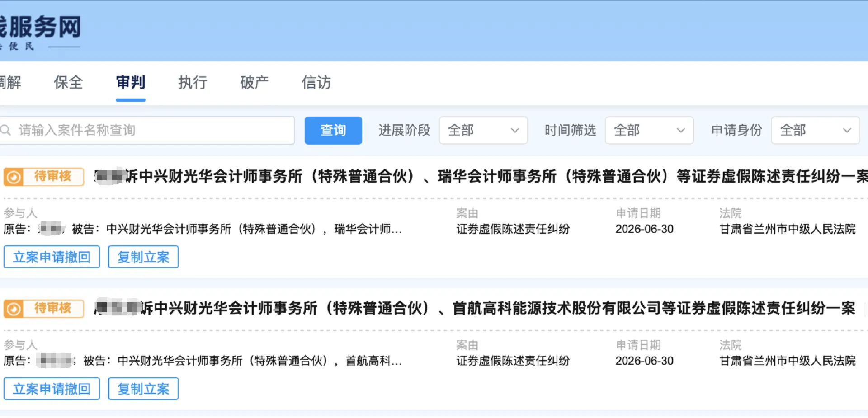The height and width of the screenshot is (418, 868).
Task: Click the 待审核 label of the 首航高科 case
Action: pyautogui.click(x=53, y=308)
